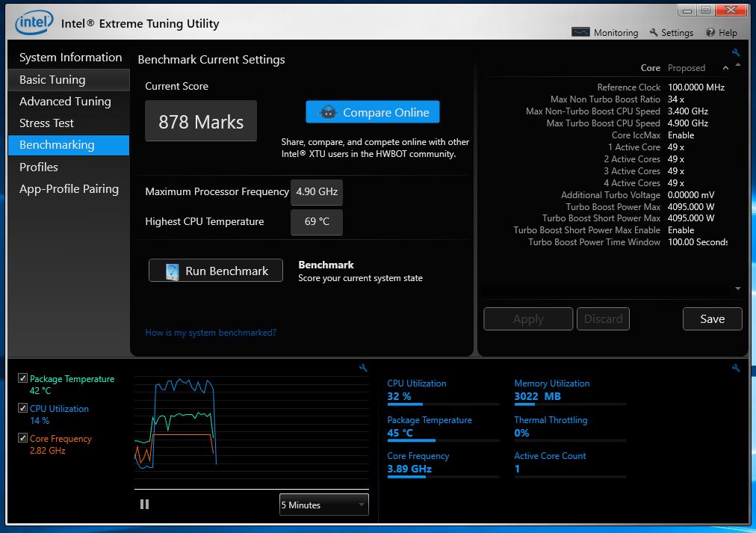The width and height of the screenshot is (756, 533).
Task: Open the Help menu
Action: (x=722, y=32)
